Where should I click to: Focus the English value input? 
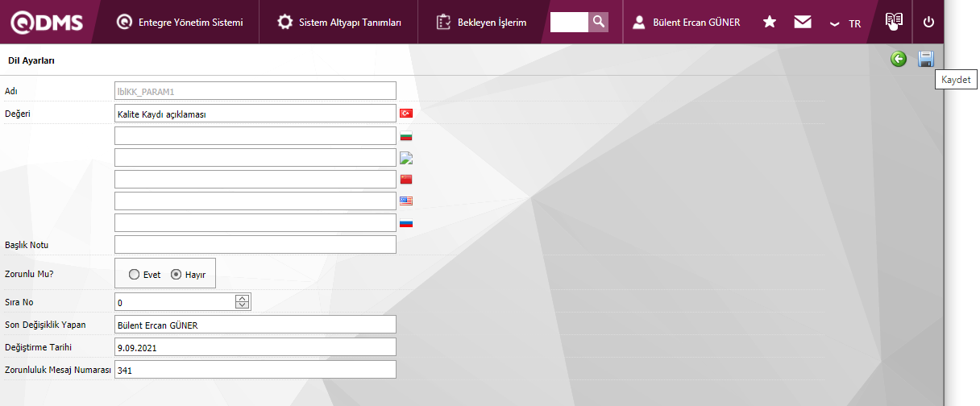click(255, 201)
